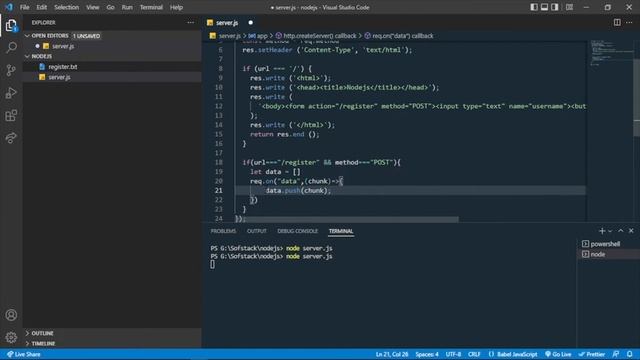Click the editor vertical scrollbar thumb
The width and height of the screenshot is (640, 360).
(636, 98)
